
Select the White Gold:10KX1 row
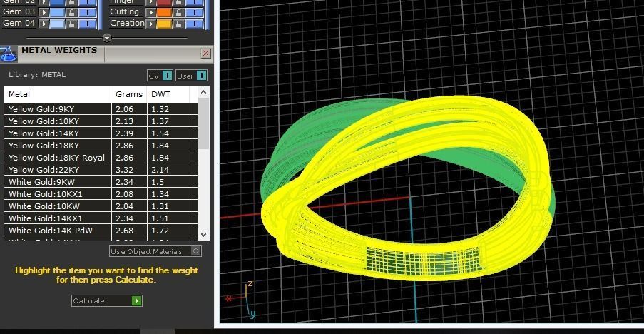pos(101,194)
